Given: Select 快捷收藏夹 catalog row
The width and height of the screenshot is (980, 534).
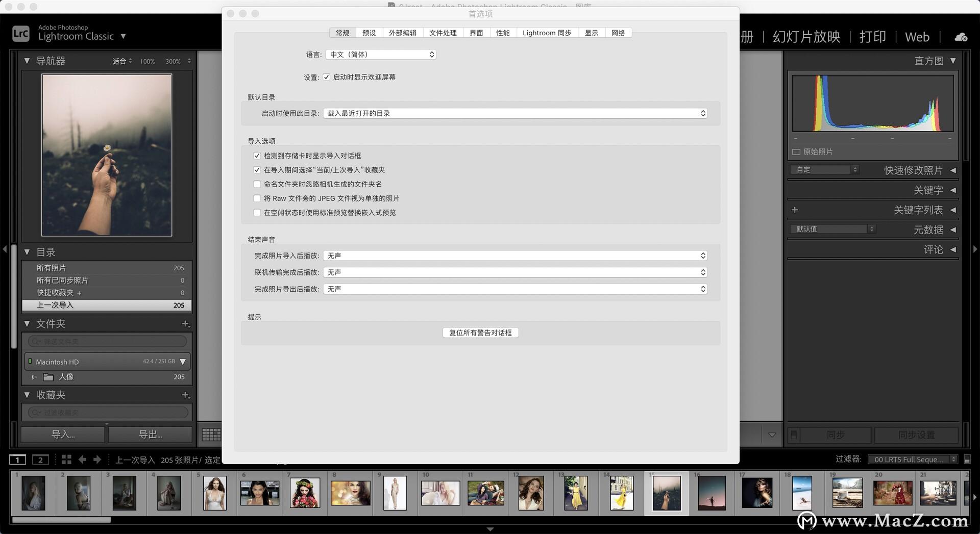Looking at the screenshot, I should 107,293.
